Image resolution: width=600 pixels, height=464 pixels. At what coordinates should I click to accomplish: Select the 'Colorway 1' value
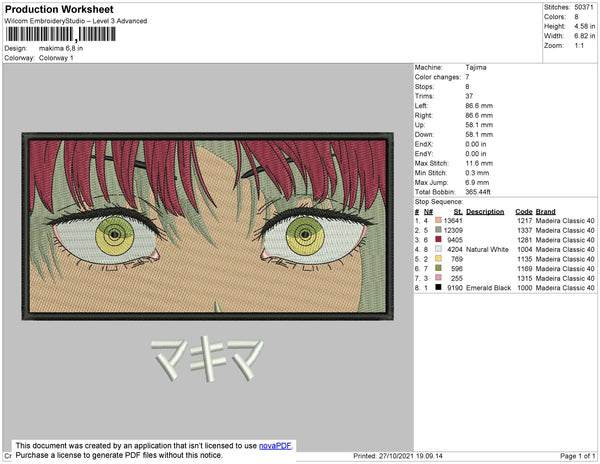tap(56, 58)
